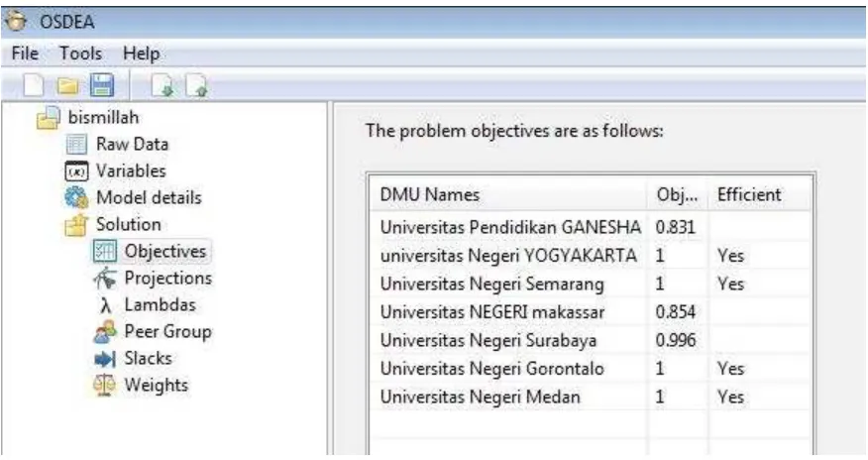The image size is (868, 460).
Task: Click the Objectives chart icon
Action: 105,251
